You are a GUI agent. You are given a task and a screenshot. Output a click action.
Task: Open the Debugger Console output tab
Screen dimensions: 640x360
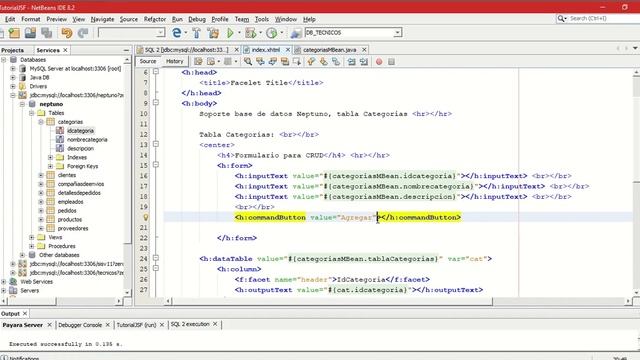pos(80,325)
